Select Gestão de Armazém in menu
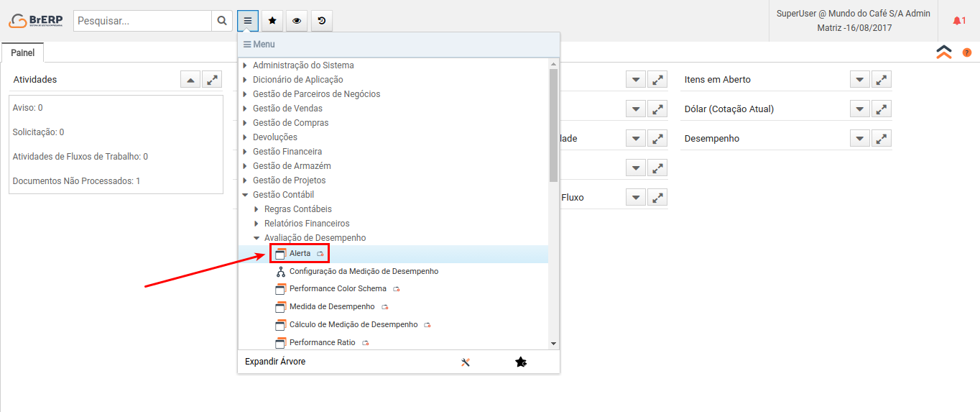 pos(292,166)
